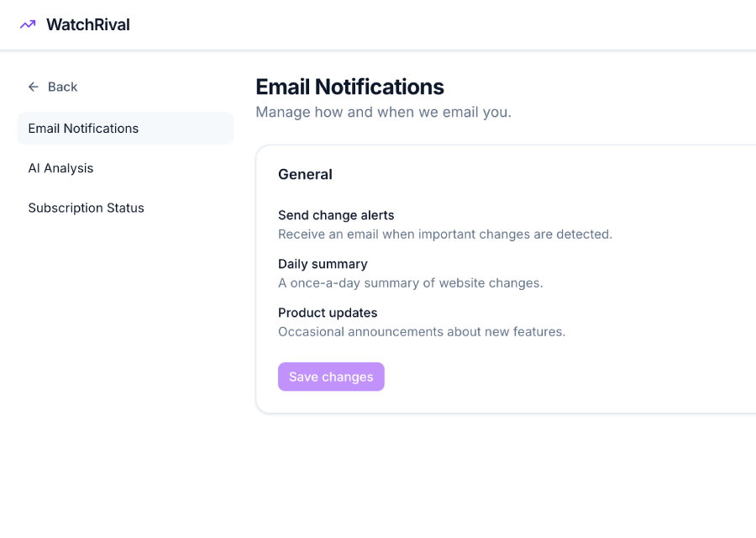This screenshot has width=756, height=538.
Task: Click the Daily summary label
Action: tap(323, 264)
